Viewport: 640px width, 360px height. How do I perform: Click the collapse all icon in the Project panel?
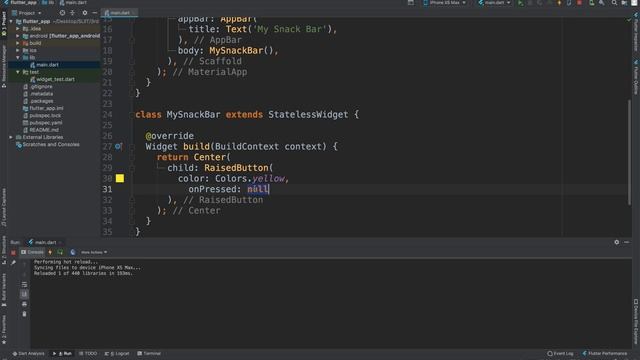pyautogui.click(x=73, y=13)
